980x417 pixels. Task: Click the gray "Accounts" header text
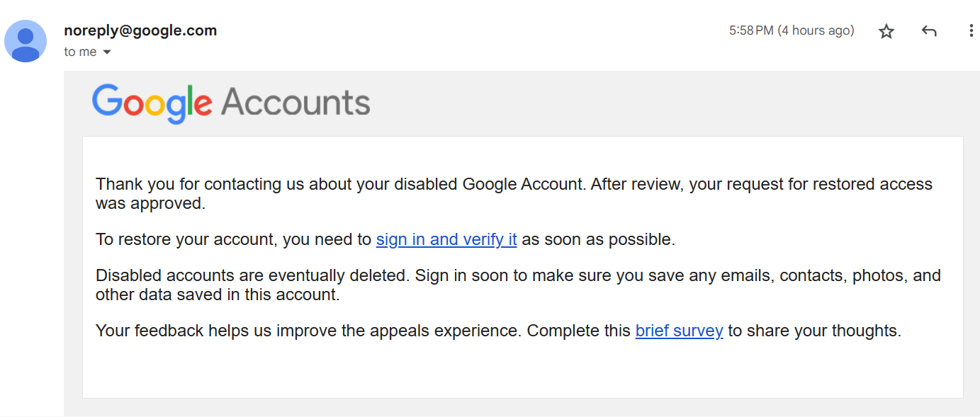pyautogui.click(x=295, y=103)
